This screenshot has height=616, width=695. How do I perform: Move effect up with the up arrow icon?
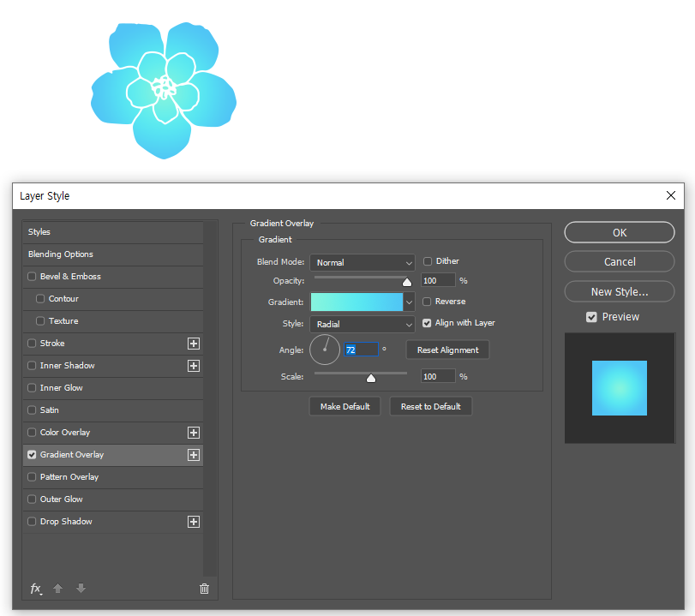click(57, 588)
